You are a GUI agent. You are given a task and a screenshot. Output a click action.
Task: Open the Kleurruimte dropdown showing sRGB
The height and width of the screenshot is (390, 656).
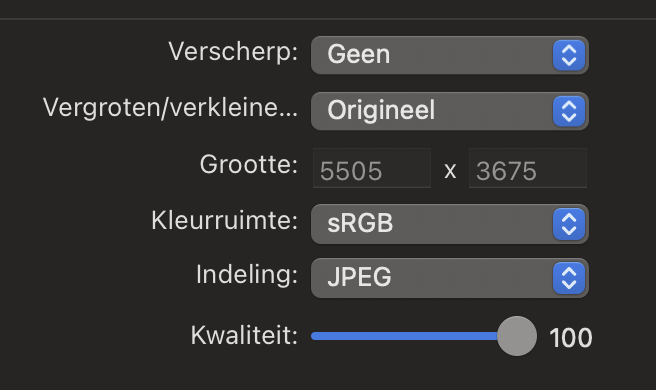[x=450, y=224]
